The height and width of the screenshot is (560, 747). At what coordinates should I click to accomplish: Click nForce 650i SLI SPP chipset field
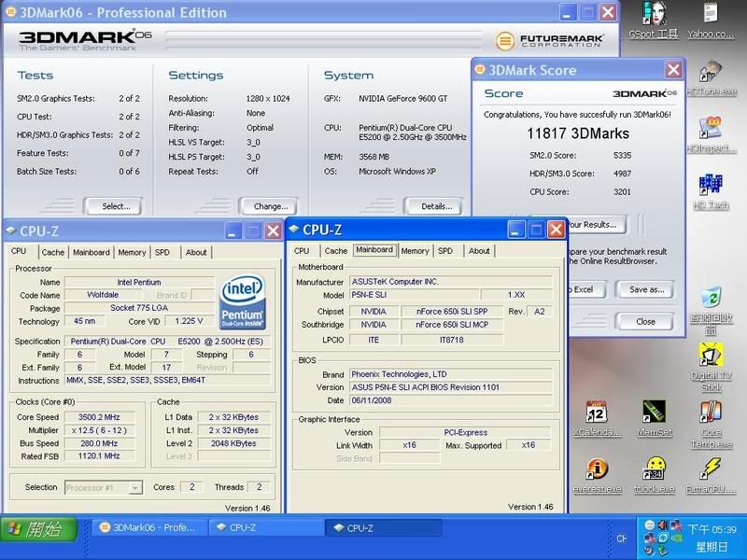[452, 312]
